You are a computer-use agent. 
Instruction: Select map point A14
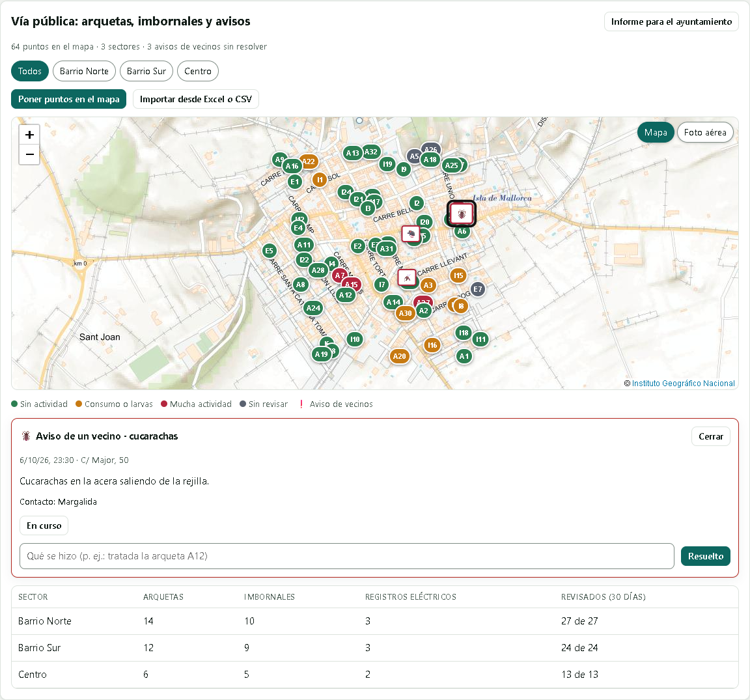[393, 302]
